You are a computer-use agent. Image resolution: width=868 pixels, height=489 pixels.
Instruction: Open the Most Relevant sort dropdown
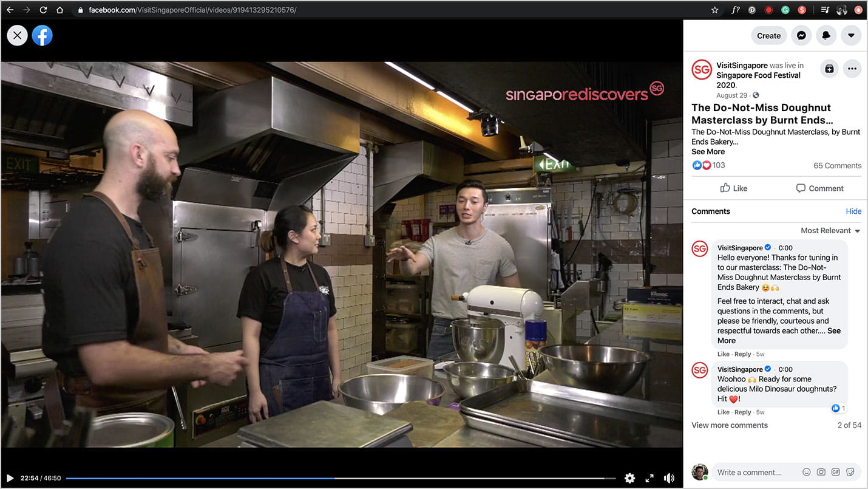(830, 231)
